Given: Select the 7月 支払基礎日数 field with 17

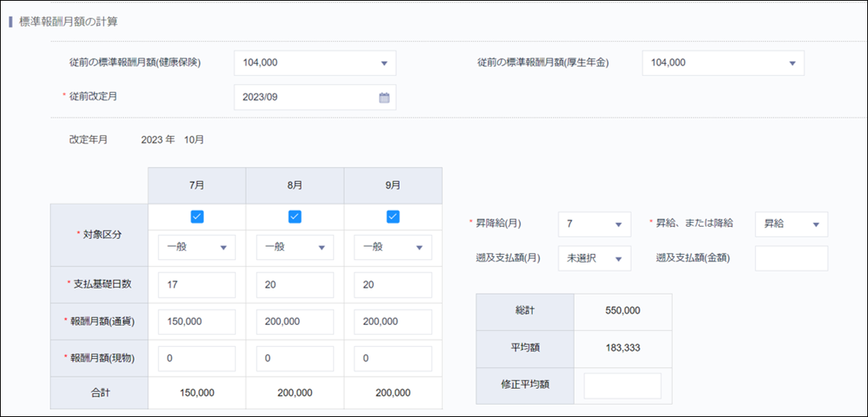Looking at the screenshot, I should point(196,285).
